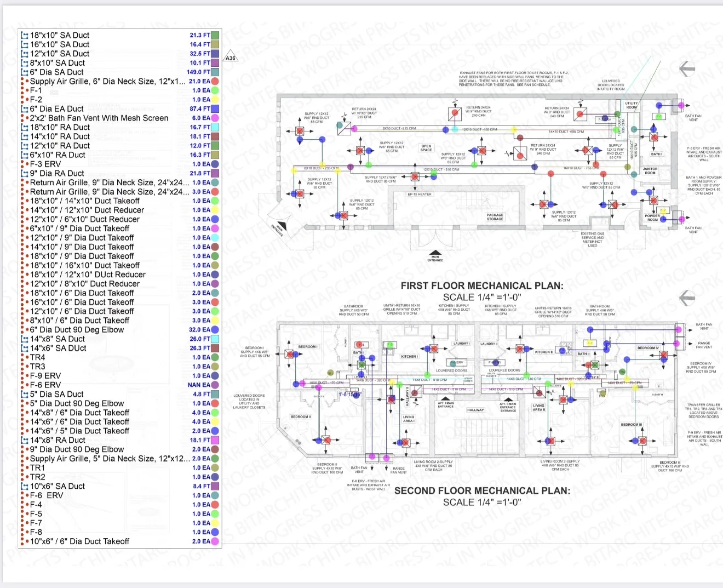Viewport: 723px width, 588px height.
Task: Click the color swatch for 12"x10" SA Duct
Action: point(215,54)
